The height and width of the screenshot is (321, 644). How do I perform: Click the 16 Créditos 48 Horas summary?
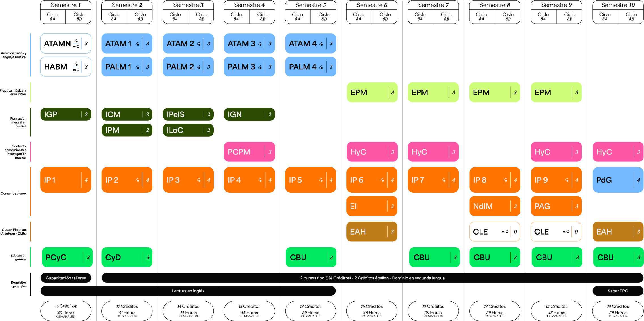pos(372,311)
